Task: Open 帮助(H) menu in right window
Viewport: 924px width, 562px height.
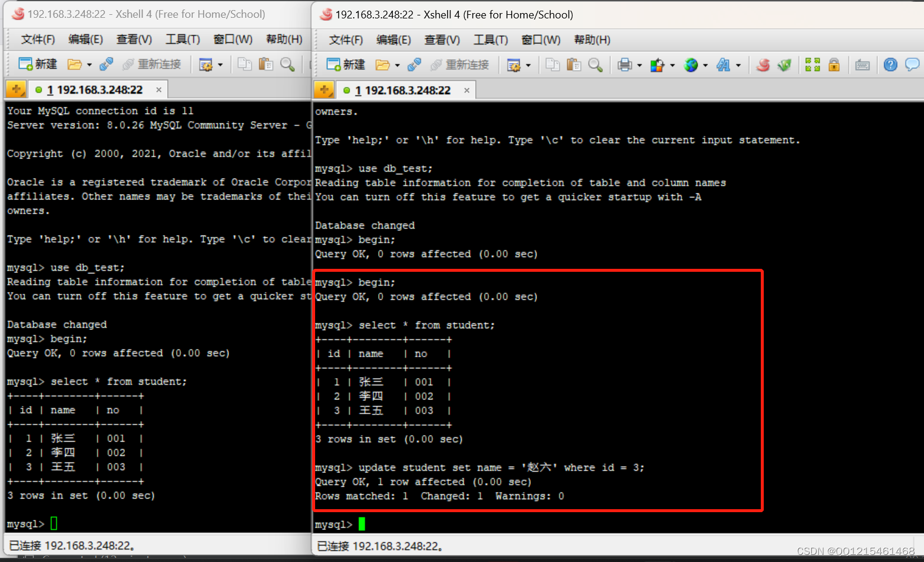Action: [592, 40]
